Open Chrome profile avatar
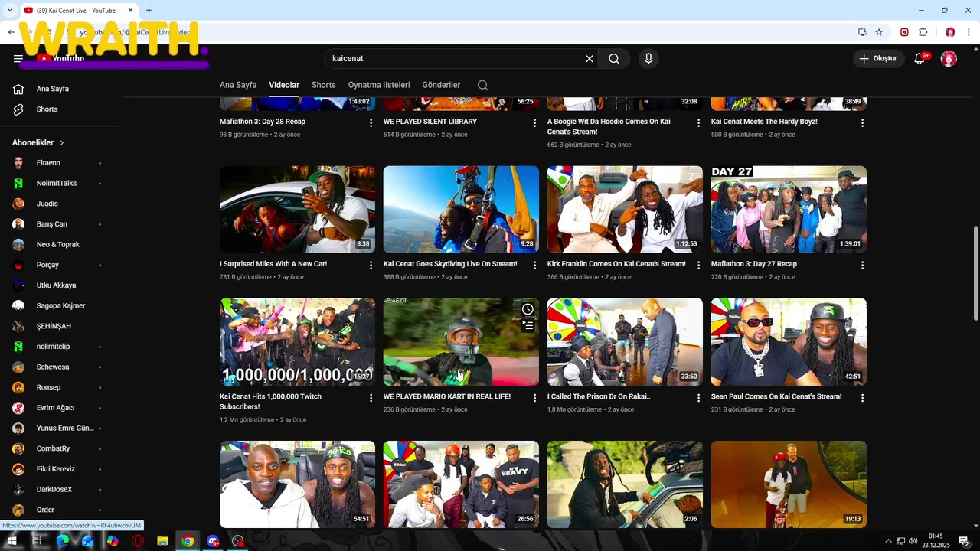Viewport: 980px width, 551px height. [x=950, y=32]
